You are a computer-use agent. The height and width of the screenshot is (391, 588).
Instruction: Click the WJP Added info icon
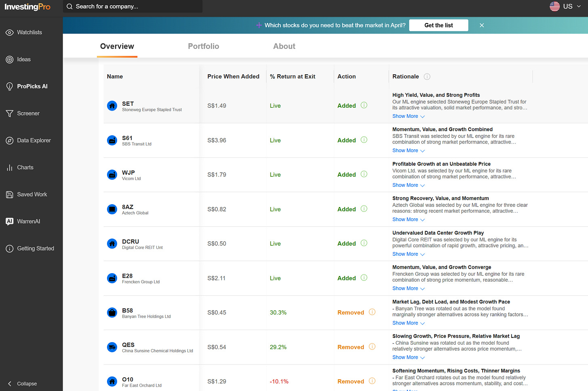tap(364, 174)
